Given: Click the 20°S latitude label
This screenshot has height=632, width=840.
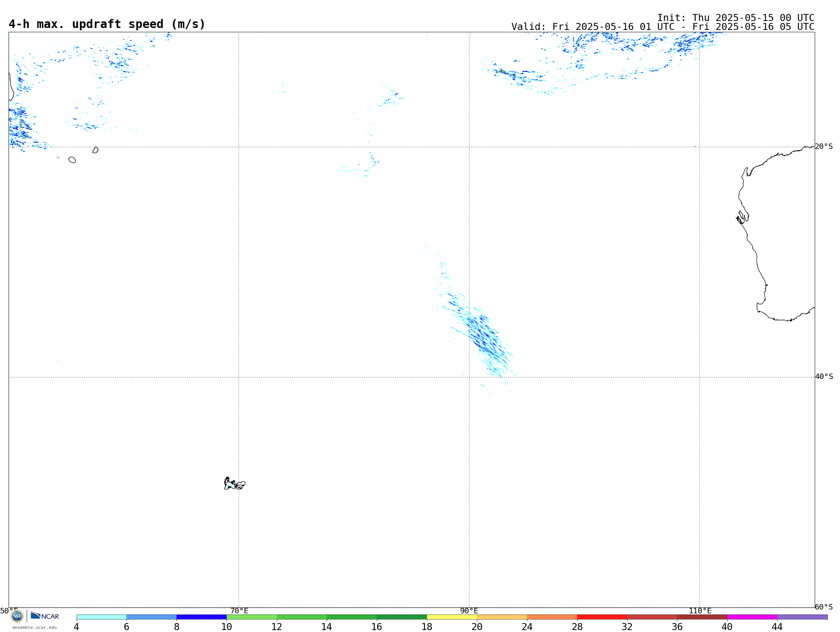Looking at the screenshot, I should (824, 147).
